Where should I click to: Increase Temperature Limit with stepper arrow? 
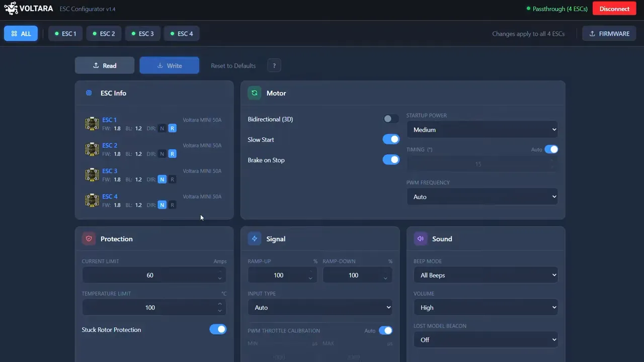click(x=220, y=304)
